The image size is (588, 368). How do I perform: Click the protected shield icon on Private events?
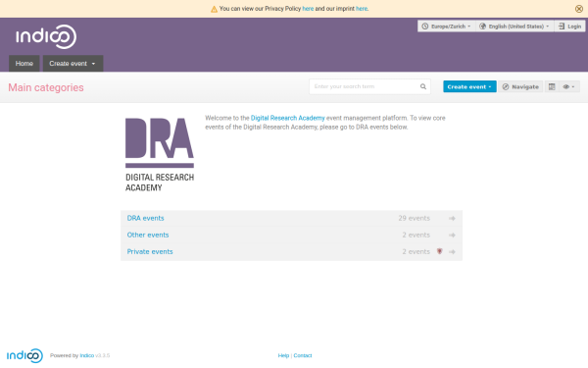pyautogui.click(x=439, y=251)
